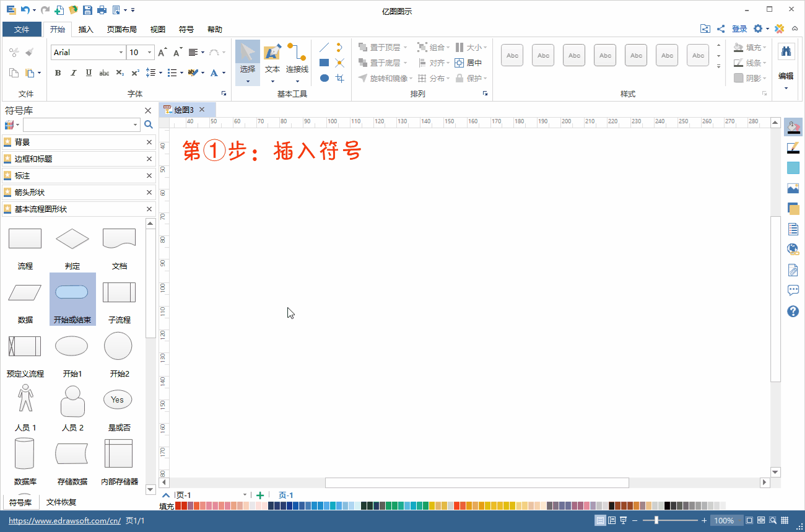Toggle underline formatting in the font group
The height and width of the screenshot is (532, 805).
88,72
